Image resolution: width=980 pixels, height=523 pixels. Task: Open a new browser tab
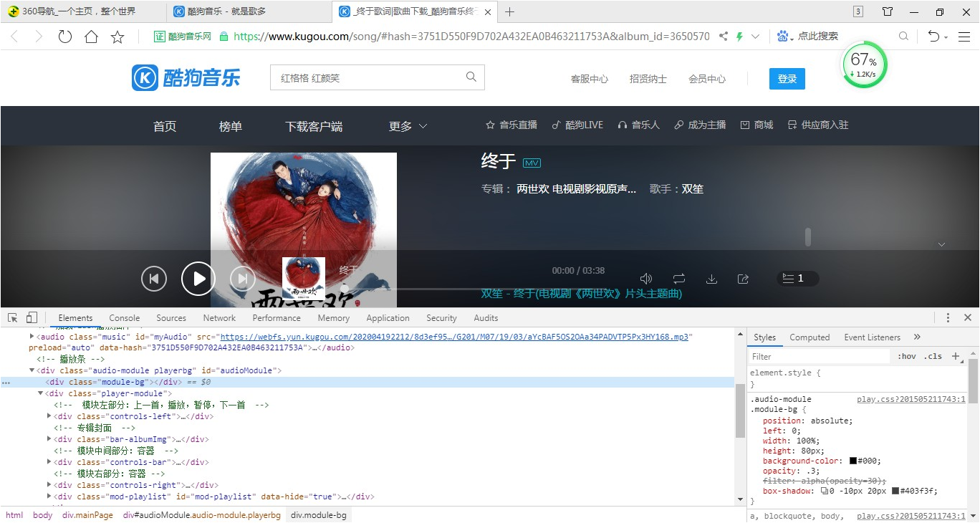pyautogui.click(x=510, y=11)
